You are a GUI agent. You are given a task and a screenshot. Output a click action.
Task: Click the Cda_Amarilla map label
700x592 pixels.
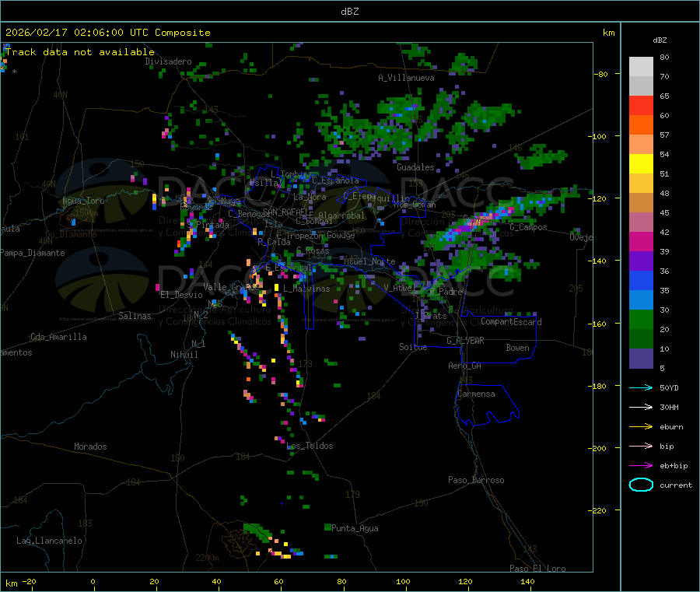pyautogui.click(x=58, y=337)
